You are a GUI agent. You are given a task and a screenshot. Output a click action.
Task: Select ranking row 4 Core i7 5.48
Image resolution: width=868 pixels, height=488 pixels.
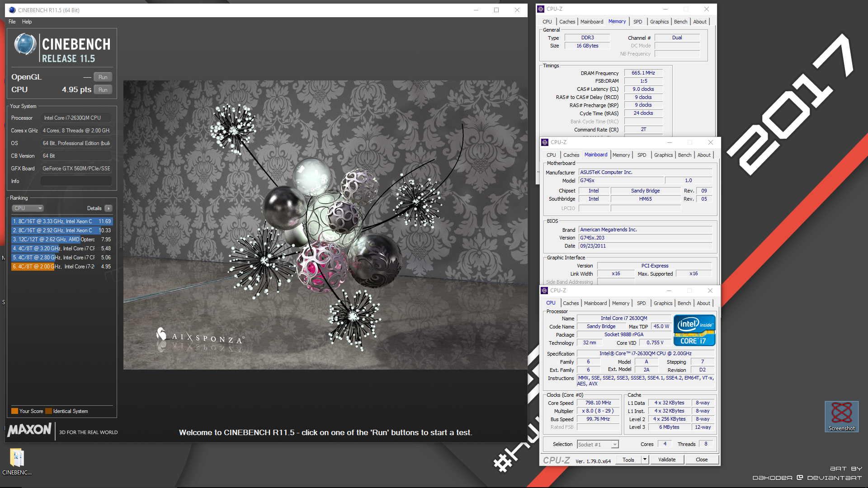(x=62, y=249)
